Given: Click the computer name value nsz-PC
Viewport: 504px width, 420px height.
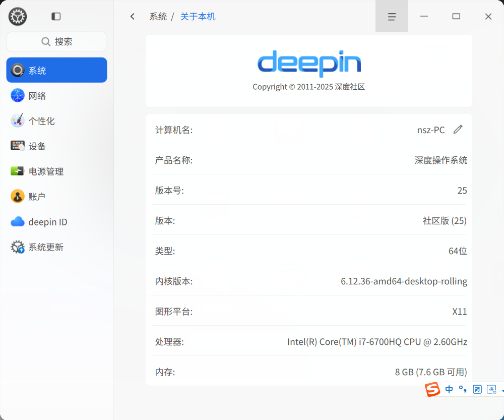Looking at the screenshot, I should (431, 130).
